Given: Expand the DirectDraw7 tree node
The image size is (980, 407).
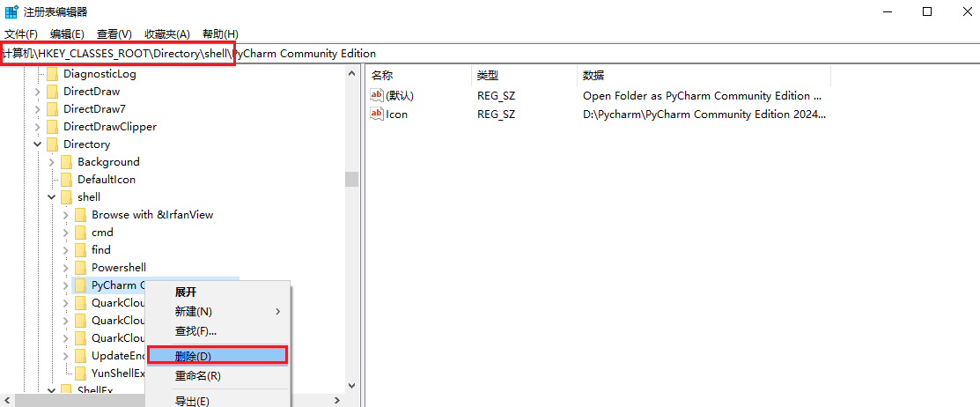Looking at the screenshot, I should tap(37, 109).
